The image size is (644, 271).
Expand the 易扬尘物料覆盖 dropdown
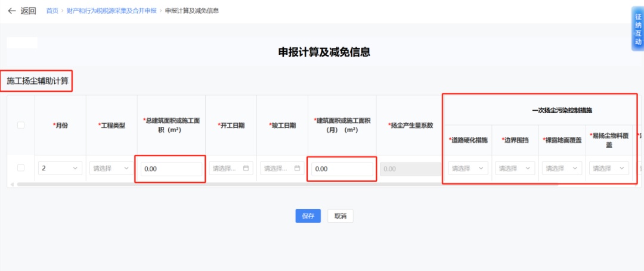point(608,169)
